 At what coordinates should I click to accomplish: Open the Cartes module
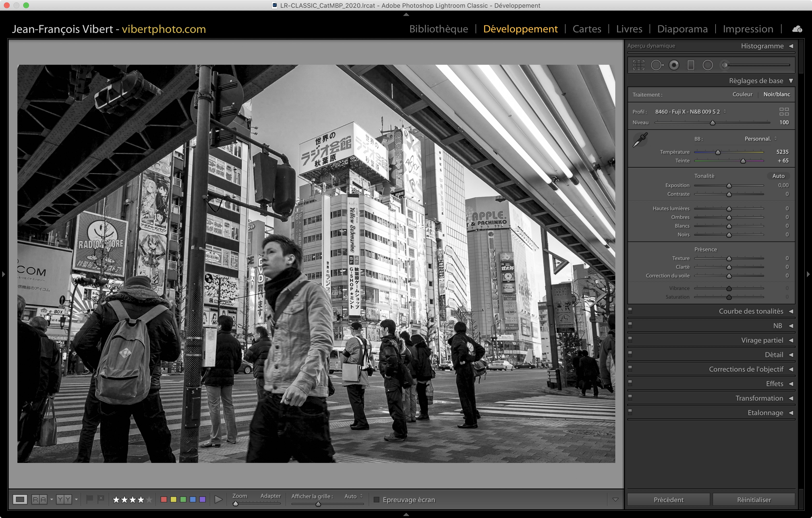point(587,29)
